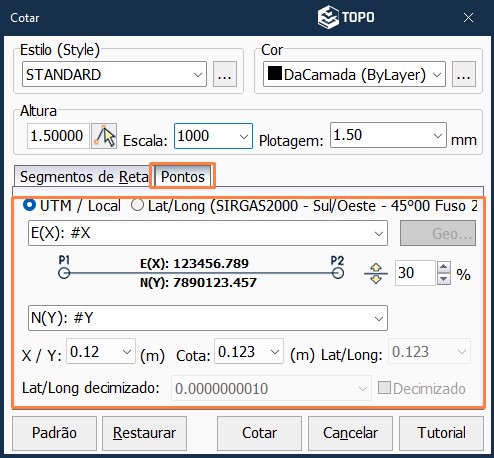Viewport: 494px width, 458px height.
Task: Open the Tutorial button
Action: [441, 433]
